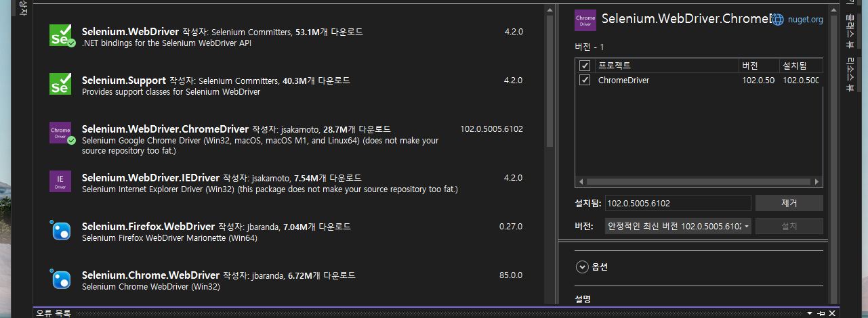Toggle auto-hide pin on error list
Screen dimensions: 868x318
821,313
